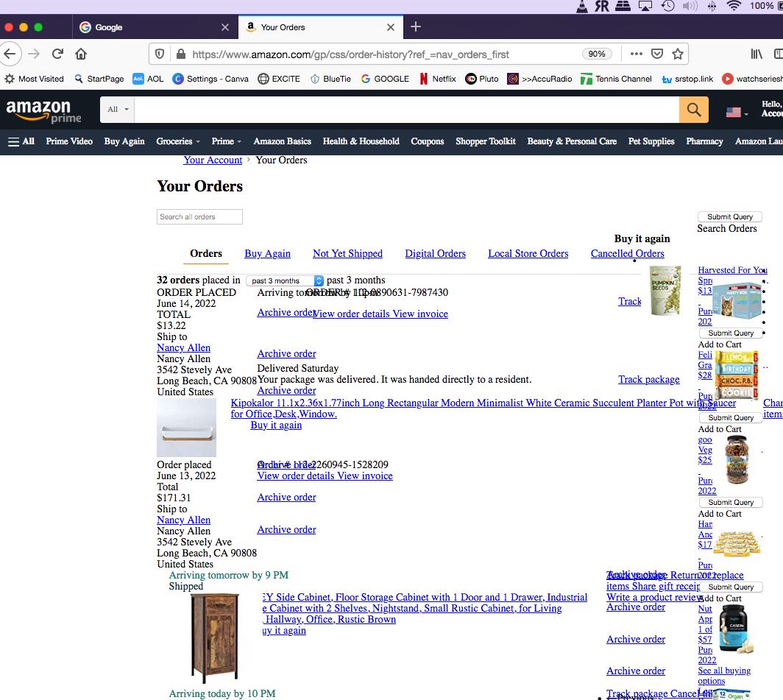Open See all buying options link
This screenshot has height=700, width=783.
click(x=724, y=676)
